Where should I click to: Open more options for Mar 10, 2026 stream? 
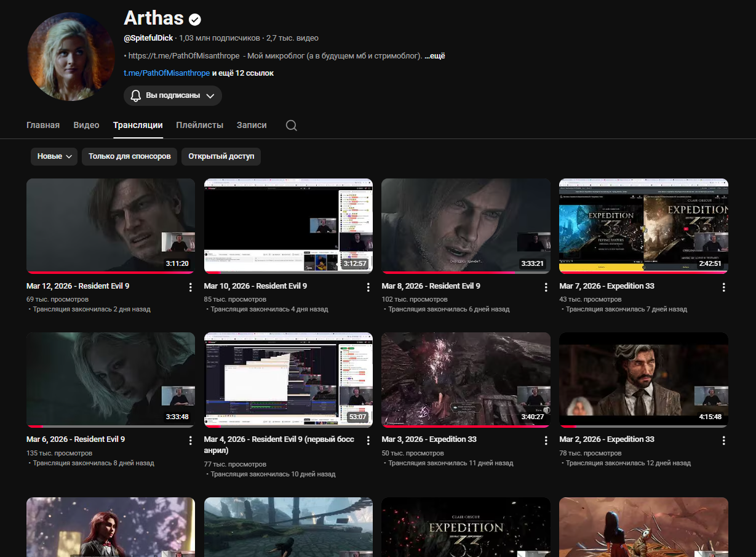click(368, 287)
